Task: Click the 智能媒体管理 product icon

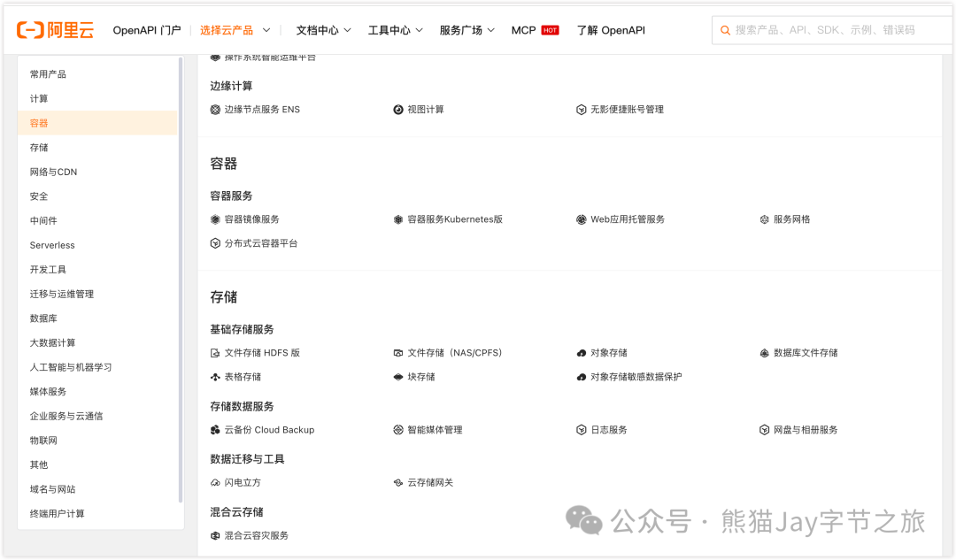Action: tap(398, 430)
